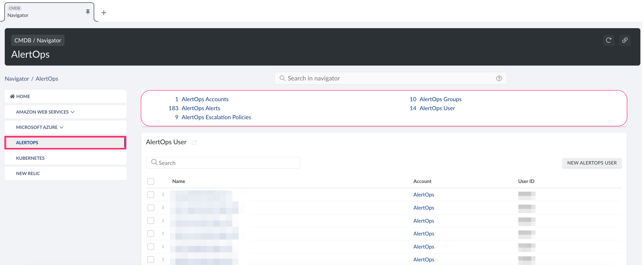Open AlertOps User in external view icon
Screen dimensions: 644x265
(x=194, y=142)
